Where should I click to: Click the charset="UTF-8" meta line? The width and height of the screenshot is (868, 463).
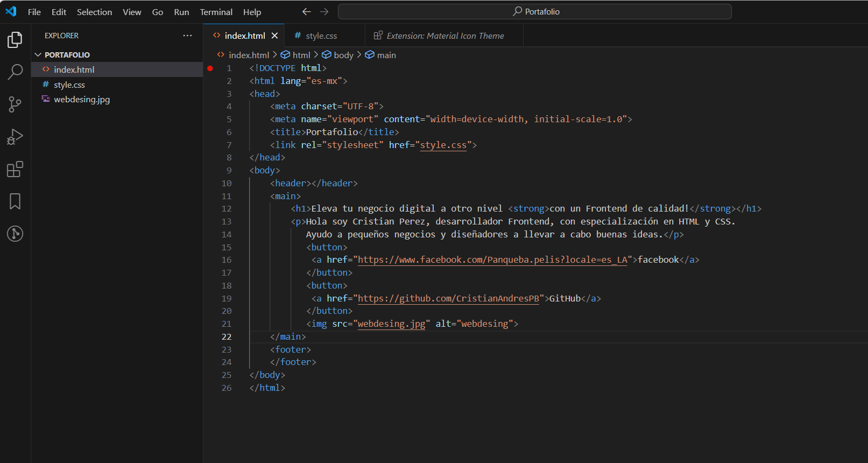pyautogui.click(x=327, y=106)
